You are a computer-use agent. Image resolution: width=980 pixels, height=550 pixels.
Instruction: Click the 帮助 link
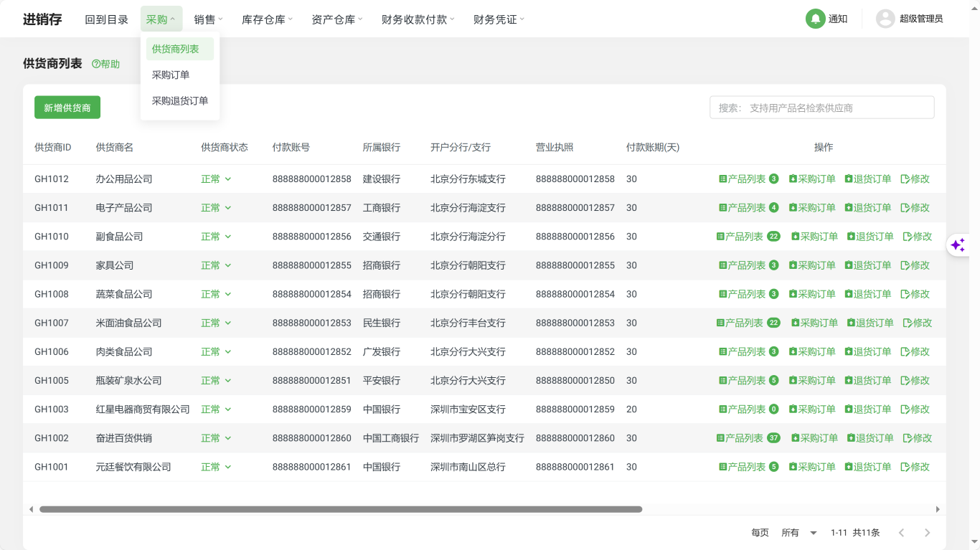[x=106, y=64]
